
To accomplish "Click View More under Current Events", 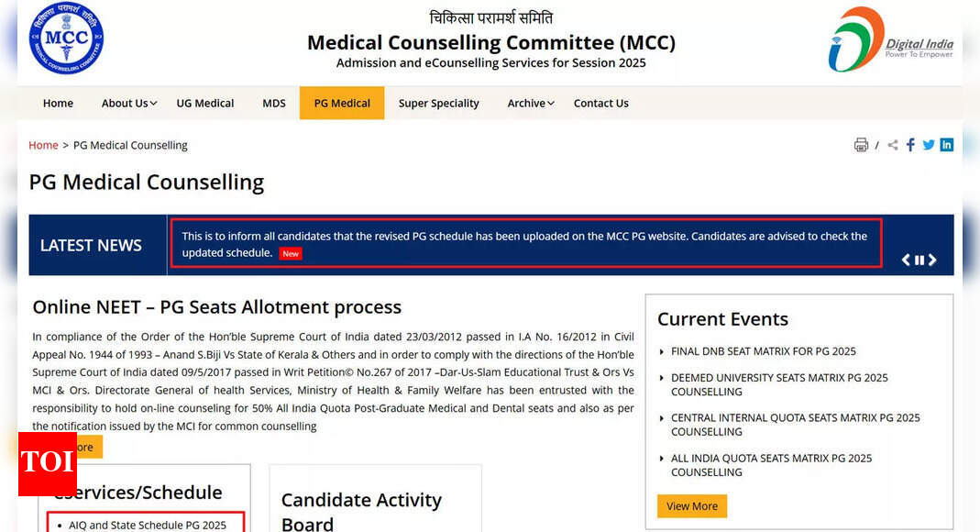I will (x=691, y=505).
